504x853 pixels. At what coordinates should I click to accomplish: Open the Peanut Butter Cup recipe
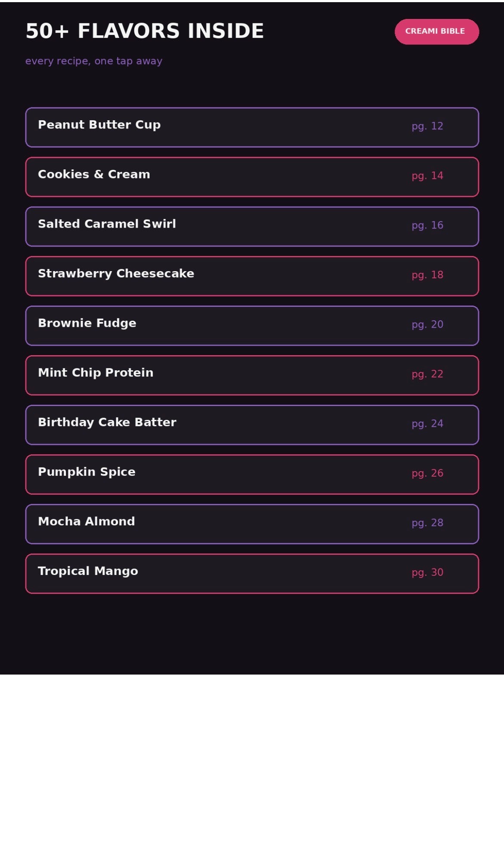click(x=252, y=127)
